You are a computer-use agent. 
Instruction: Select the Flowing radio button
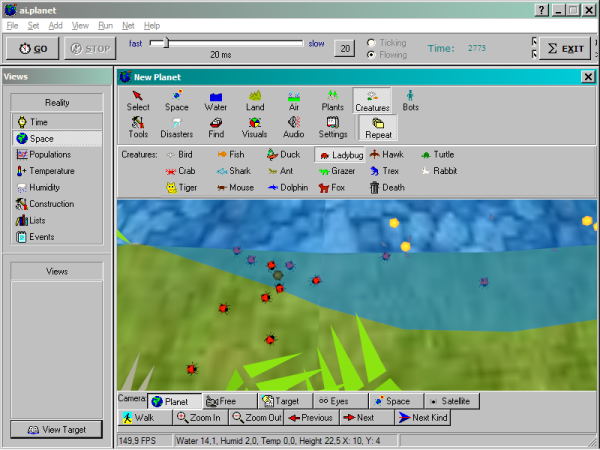(x=372, y=55)
